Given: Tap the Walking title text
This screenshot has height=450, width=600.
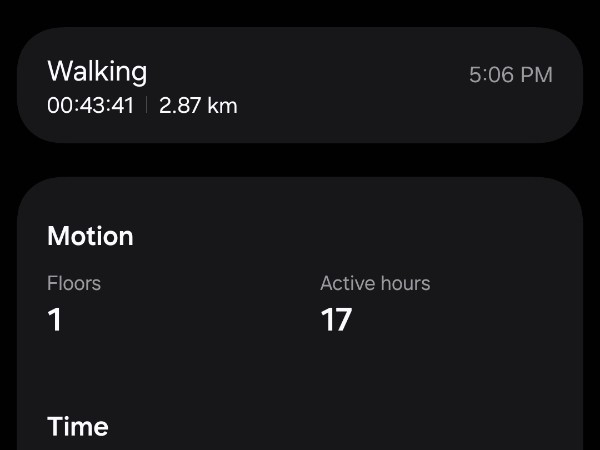Looking at the screenshot, I should pos(97,72).
